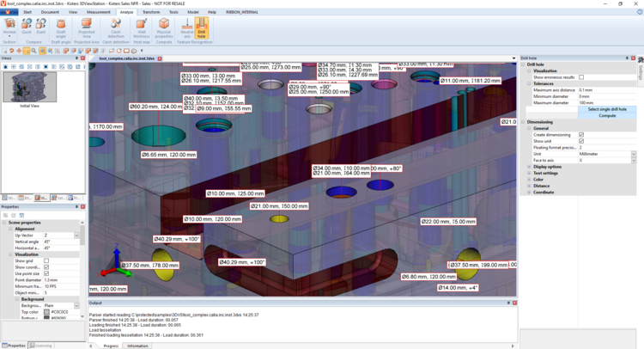Compute Physical properties
Viewport: 644px width, 349px height.
(x=164, y=28)
